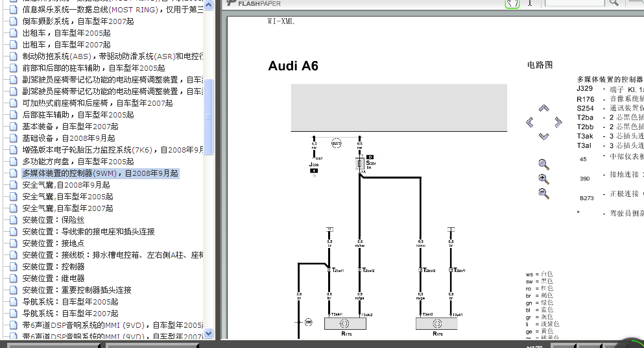Open 前部和后部的驻车辅助，自车型年2005起
The height and width of the screenshot is (348, 644).
coord(93,68)
